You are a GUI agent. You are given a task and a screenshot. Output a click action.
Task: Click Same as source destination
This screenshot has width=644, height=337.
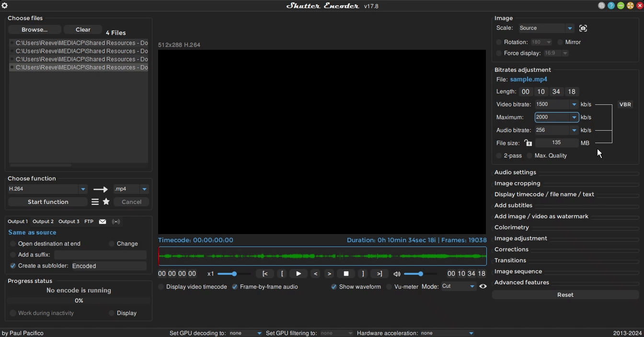[x=32, y=233]
